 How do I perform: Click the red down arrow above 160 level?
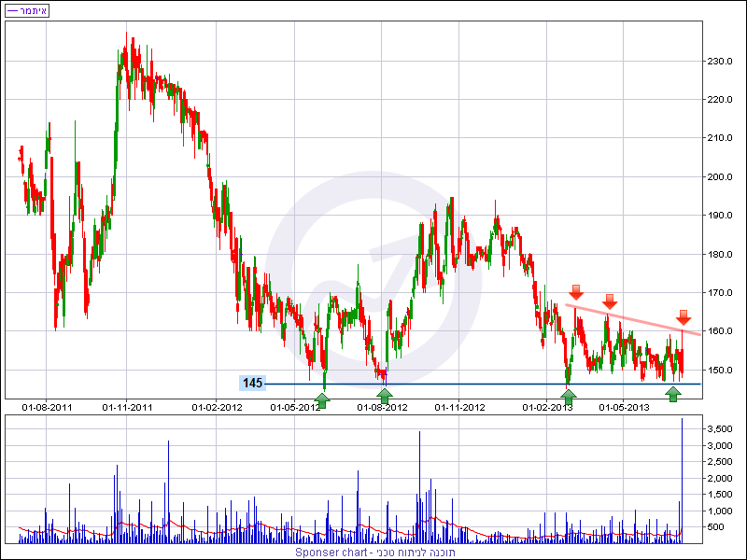click(x=684, y=316)
